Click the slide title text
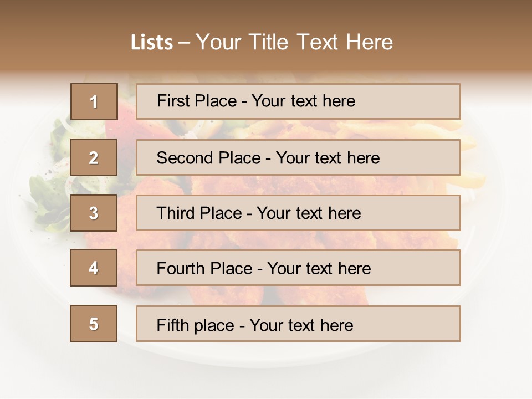The image size is (532, 399). coord(262,42)
